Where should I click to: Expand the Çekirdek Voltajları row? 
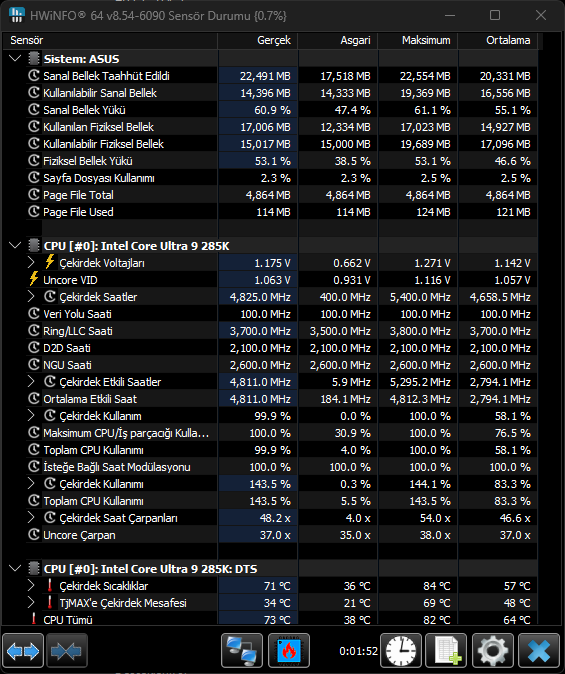click(x=31, y=263)
